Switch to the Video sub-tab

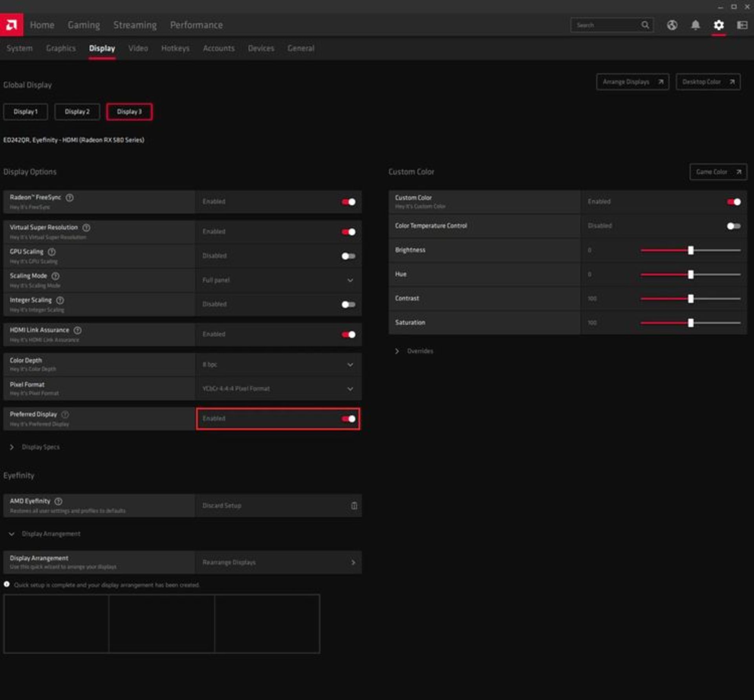point(138,48)
